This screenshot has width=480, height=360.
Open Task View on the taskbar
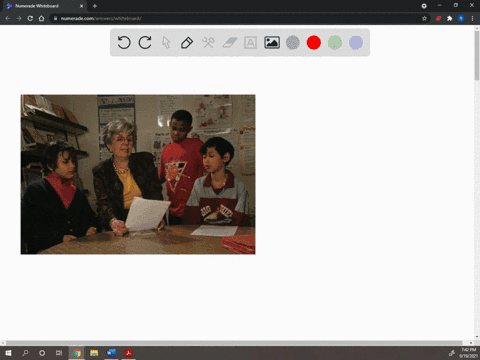coord(59,353)
